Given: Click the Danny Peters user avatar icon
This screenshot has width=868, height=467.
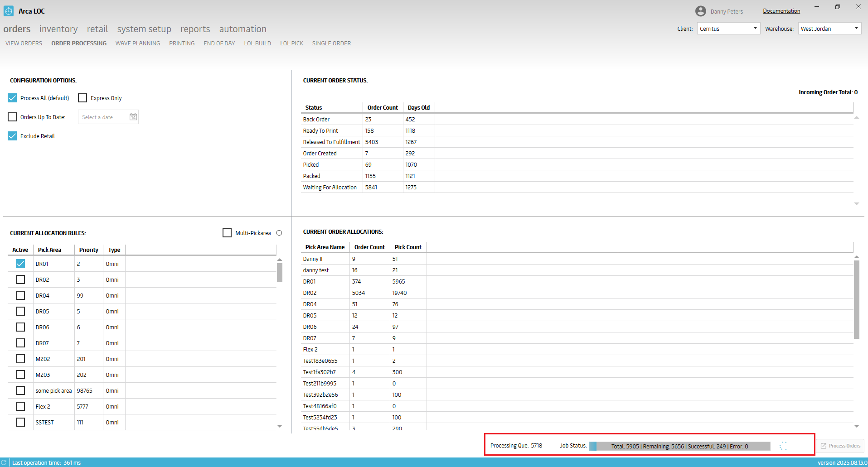Looking at the screenshot, I should click(x=700, y=11).
